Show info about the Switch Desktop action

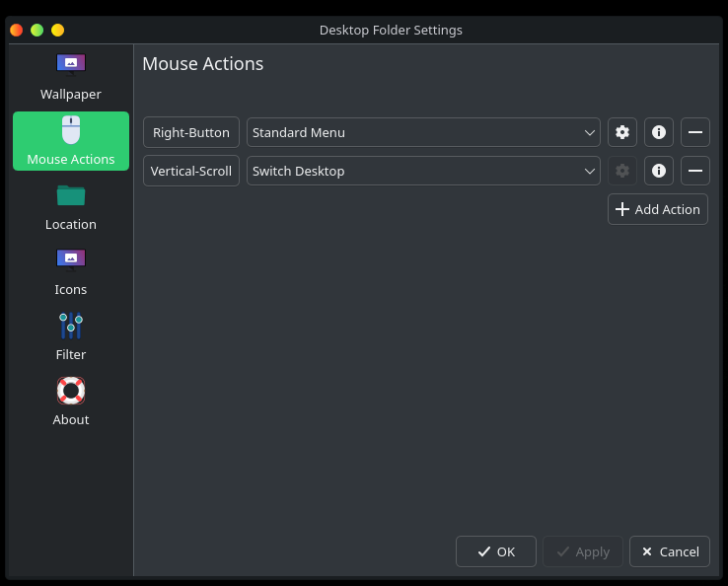[658, 171]
